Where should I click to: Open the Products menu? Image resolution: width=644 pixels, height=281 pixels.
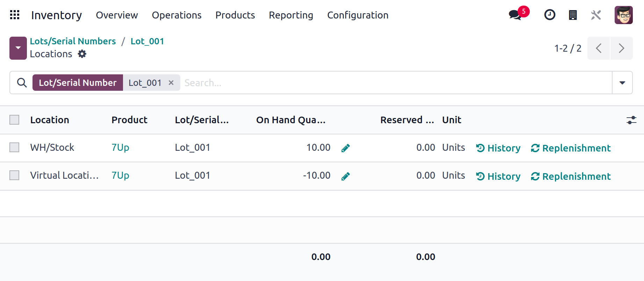coord(235,15)
